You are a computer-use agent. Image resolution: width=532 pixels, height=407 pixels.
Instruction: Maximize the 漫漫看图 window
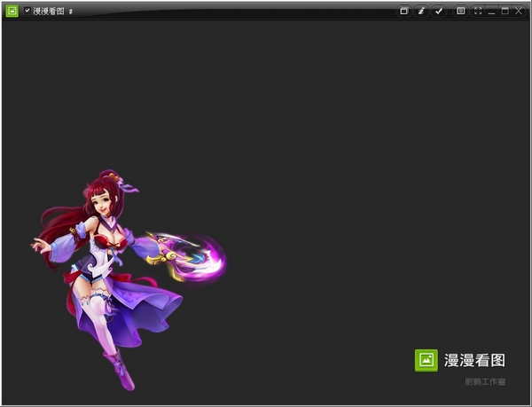[x=505, y=11]
